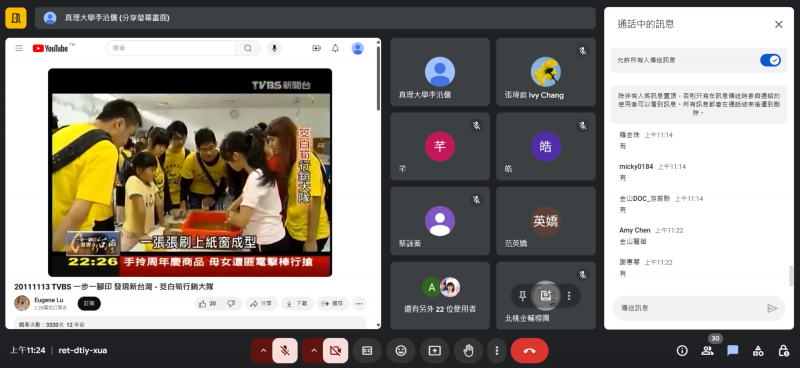
Task: Apply visual effects icon on 北桃金輔導團 tile
Action: click(x=546, y=296)
